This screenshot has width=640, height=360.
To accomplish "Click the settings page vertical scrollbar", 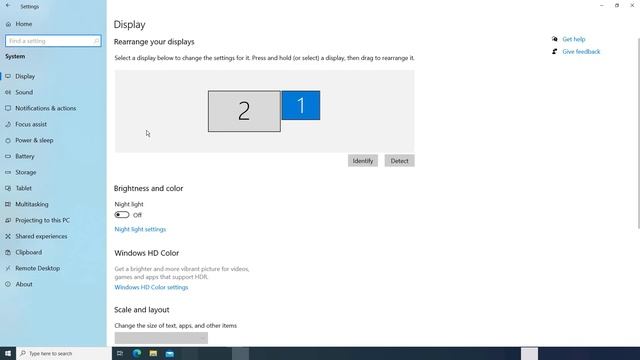I will pyautogui.click(x=638, y=133).
